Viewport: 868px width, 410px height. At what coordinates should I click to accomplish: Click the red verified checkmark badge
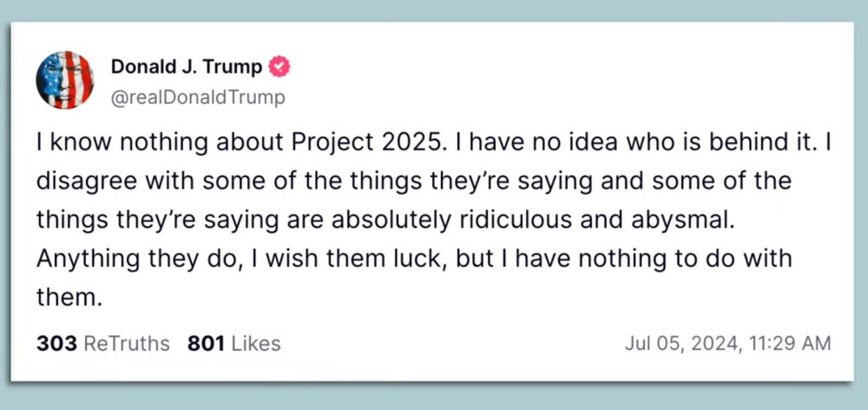pyautogui.click(x=279, y=67)
